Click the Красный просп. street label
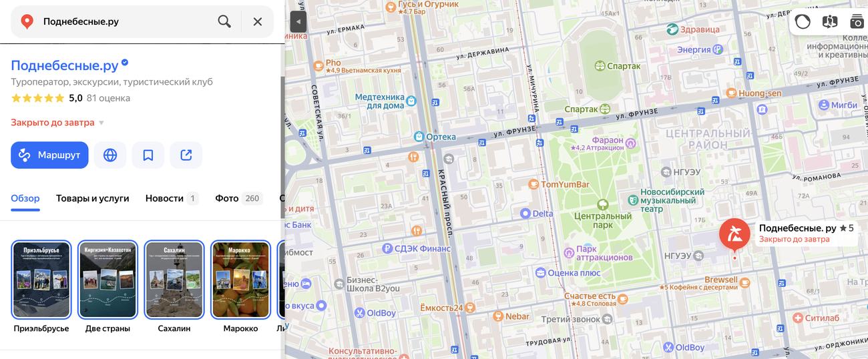 [446, 203]
